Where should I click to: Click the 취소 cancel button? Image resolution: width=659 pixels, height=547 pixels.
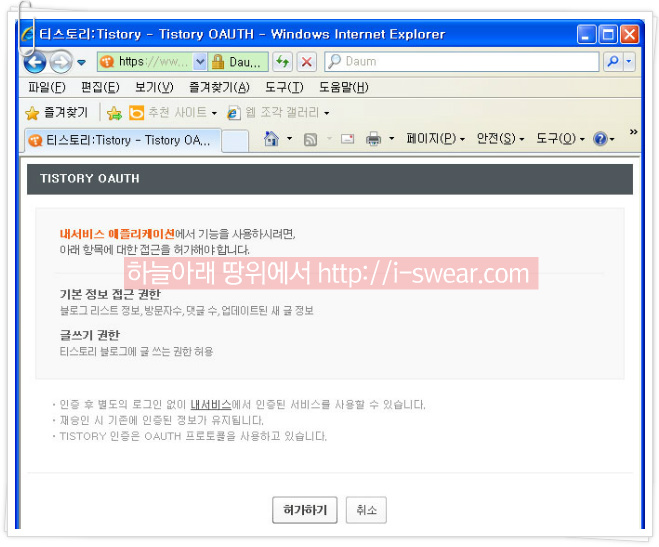coord(366,510)
